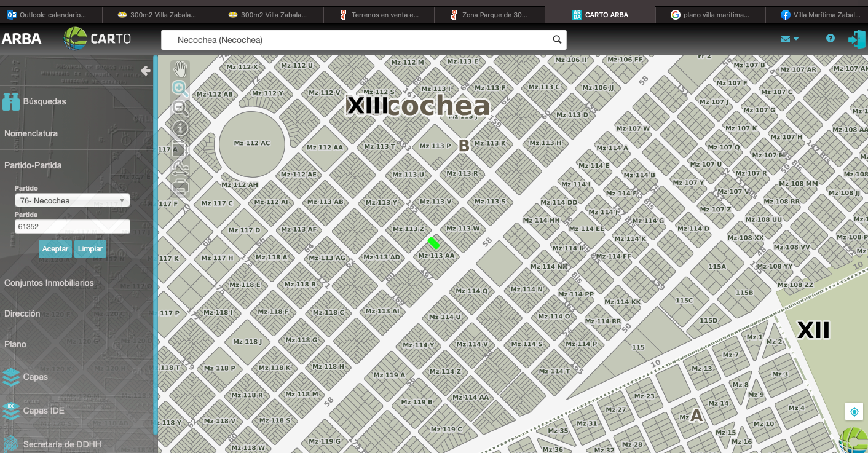Click the Aceptar button
Viewport: 868px width, 453px height.
[x=55, y=249]
